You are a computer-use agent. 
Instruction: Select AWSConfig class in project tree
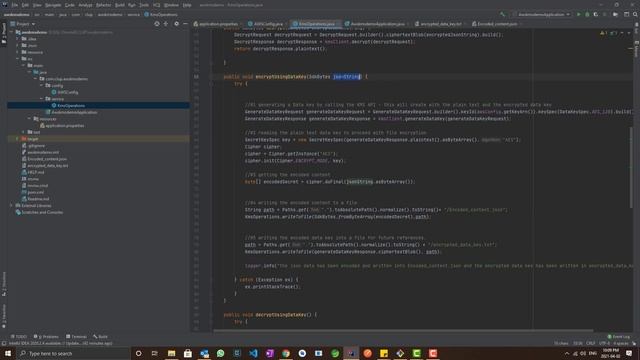pos(65,92)
